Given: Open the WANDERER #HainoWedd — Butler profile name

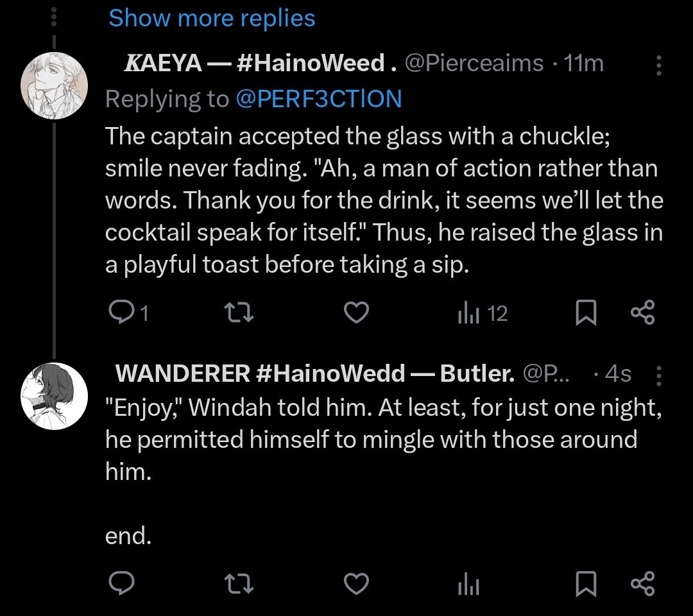Looking at the screenshot, I should pyautogui.click(x=315, y=373).
